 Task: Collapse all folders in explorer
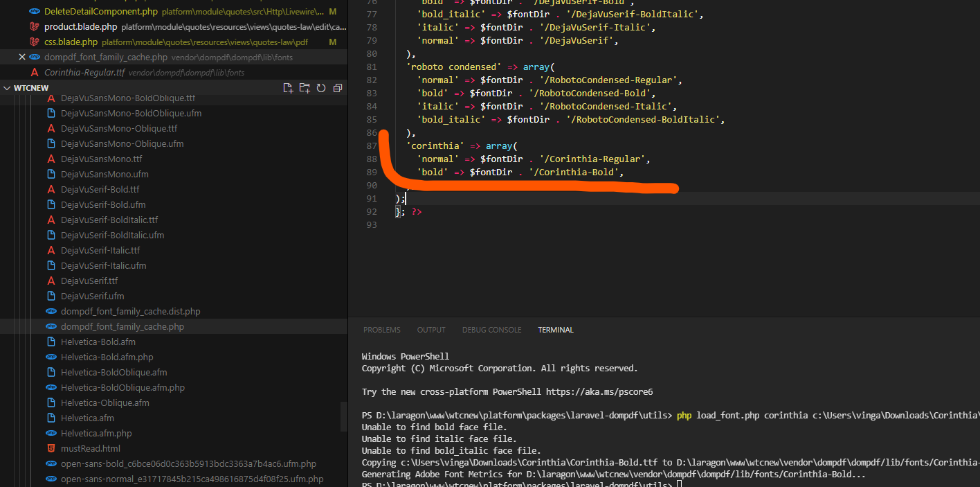[338, 88]
